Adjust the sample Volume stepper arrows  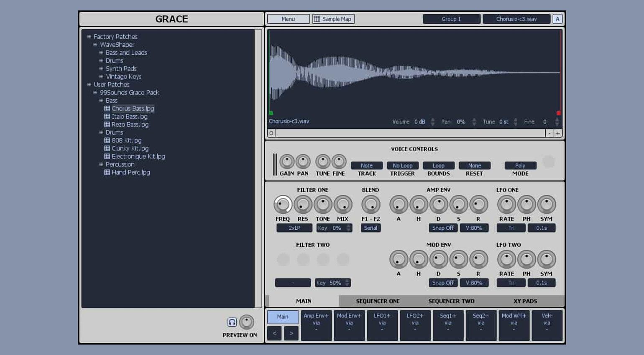pos(433,122)
